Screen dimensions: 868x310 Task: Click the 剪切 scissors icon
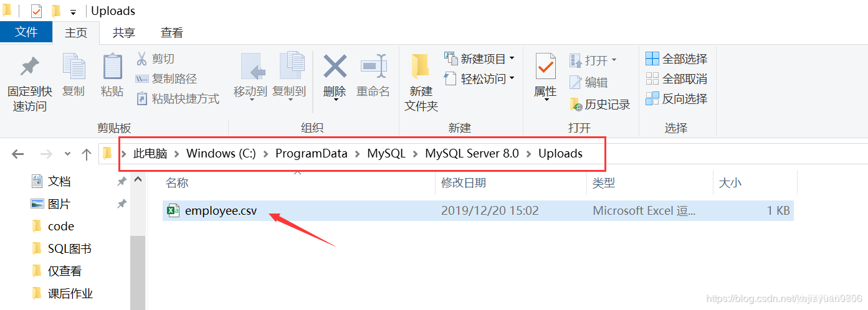tap(142, 59)
